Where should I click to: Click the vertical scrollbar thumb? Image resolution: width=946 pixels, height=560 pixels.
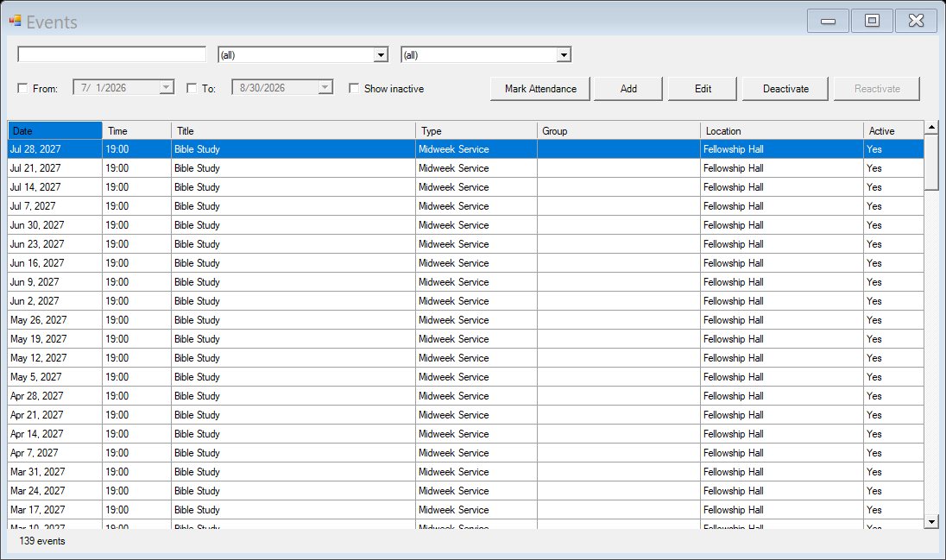click(931, 162)
